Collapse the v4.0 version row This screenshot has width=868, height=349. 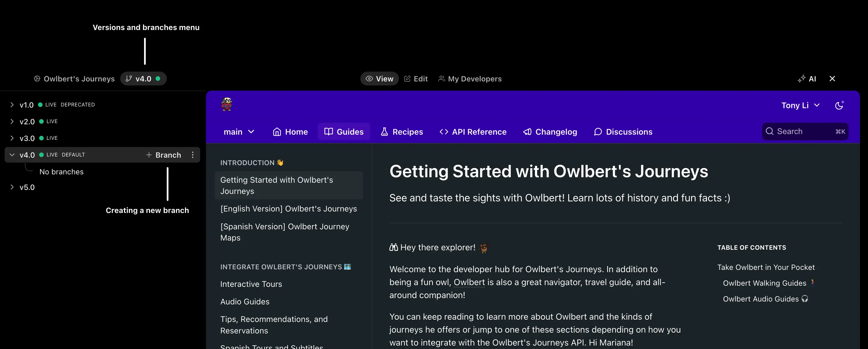click(x=12, y=155)
